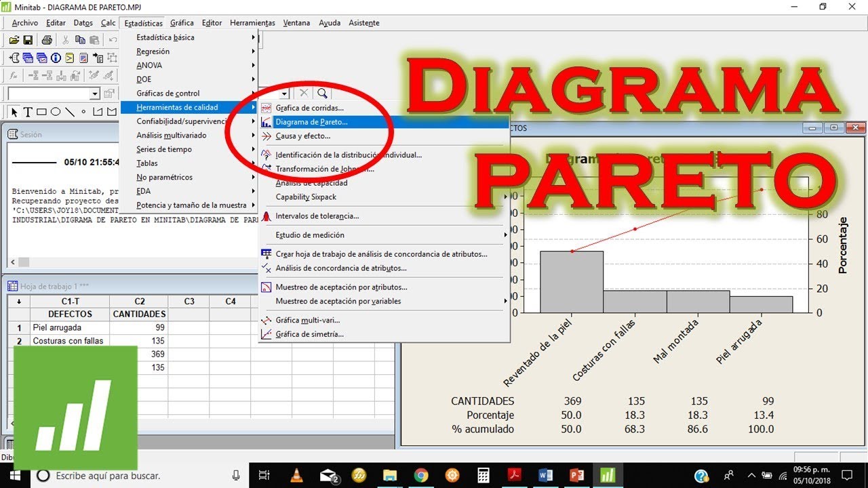Click the blue Info circle toolbar icon
The height and width of the screenshot is (488, 868).
[x=56, y=58]
